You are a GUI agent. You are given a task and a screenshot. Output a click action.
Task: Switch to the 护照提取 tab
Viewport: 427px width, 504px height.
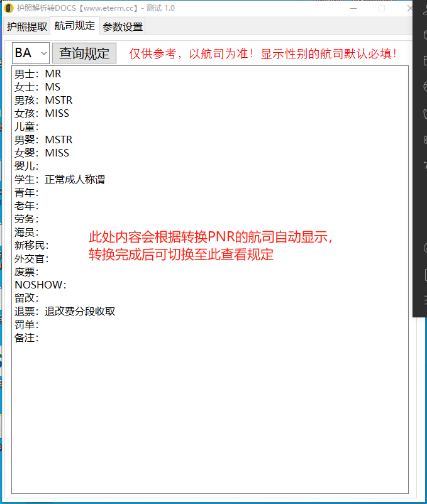[x=27, y=26]
